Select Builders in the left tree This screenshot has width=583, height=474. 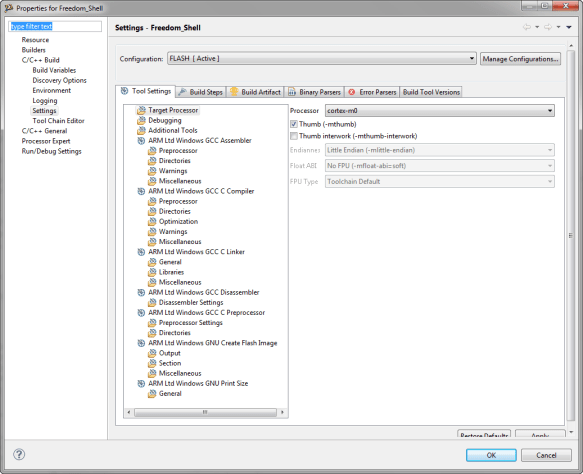[33, 50]
